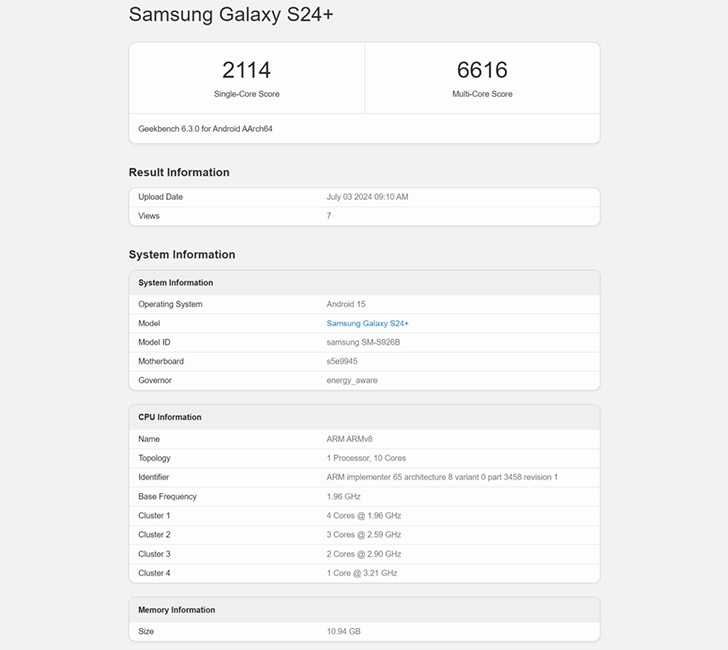Select the ARM ARMv8 CPU name
This screenshot has width=728, height=650.
(x=349, y=439)
